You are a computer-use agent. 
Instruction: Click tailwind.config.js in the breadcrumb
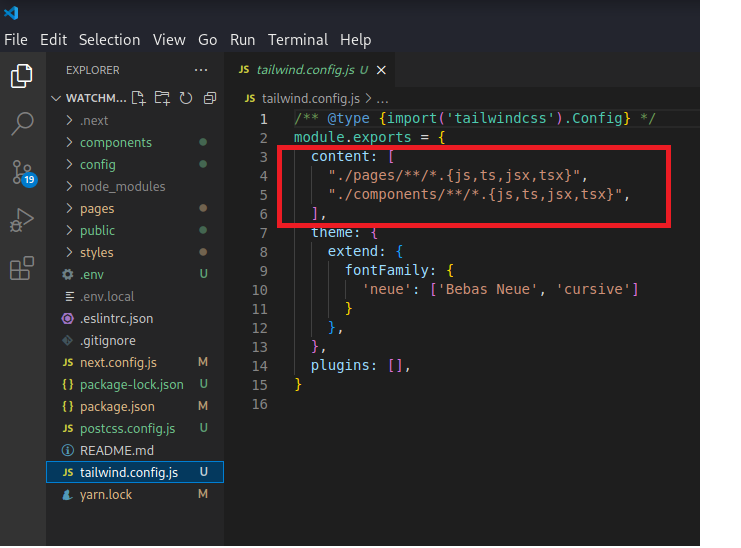coord(310,99)
